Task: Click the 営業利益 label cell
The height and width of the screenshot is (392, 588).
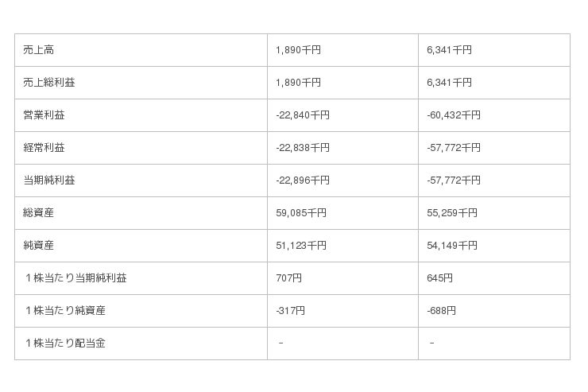Action: [44, 115]
